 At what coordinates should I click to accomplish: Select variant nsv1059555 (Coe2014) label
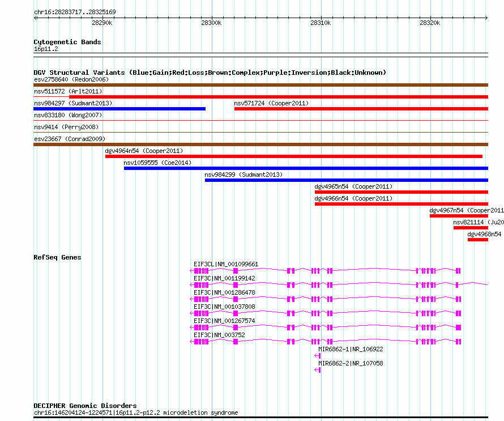(157, 163)
